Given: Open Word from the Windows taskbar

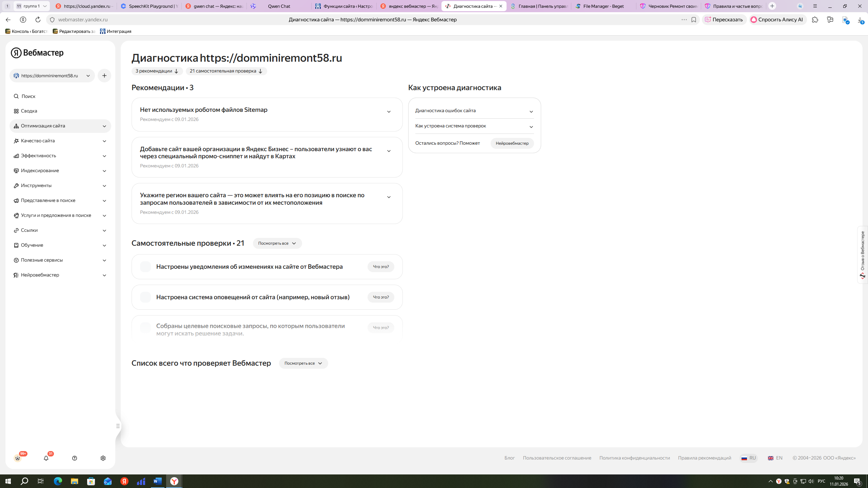Looking at the screenshot, I should [x=158, y=481].
